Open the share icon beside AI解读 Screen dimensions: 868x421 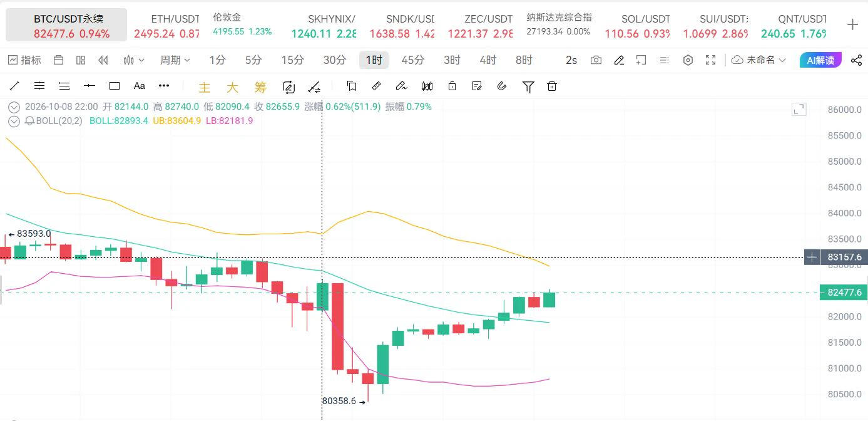coord(856,60)
